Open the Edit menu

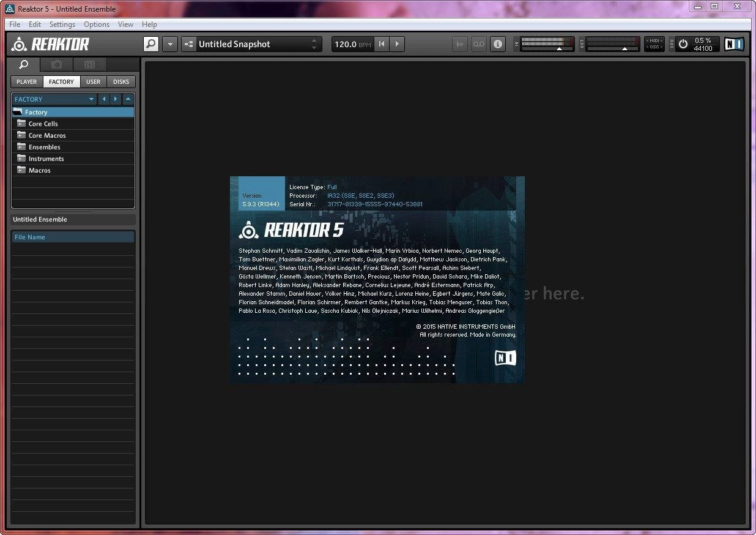35,24
